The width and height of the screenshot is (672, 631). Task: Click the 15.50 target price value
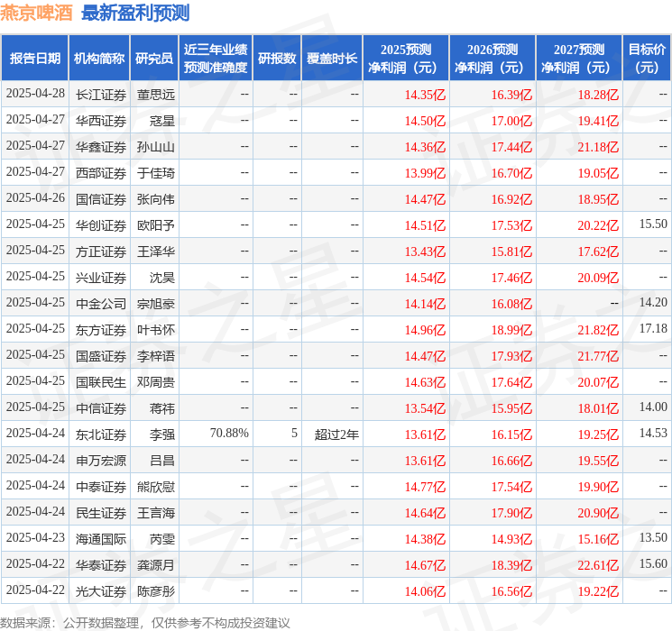tap(653, 224)
